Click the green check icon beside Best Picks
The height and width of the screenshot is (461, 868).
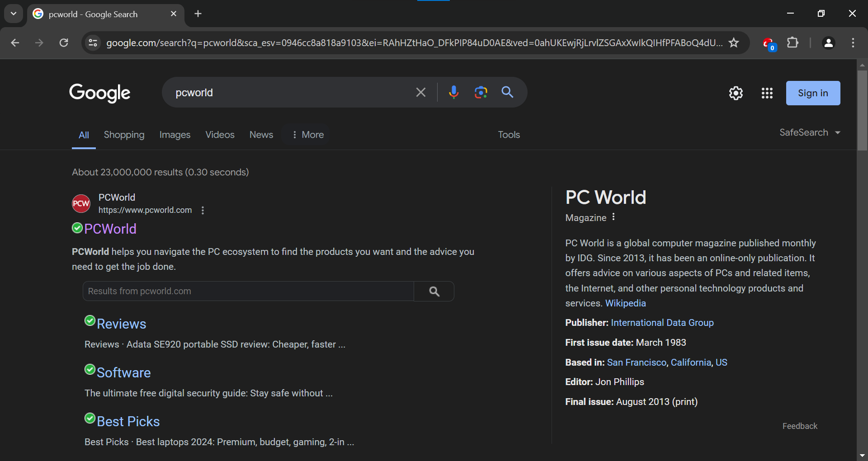tap(90, 419)
